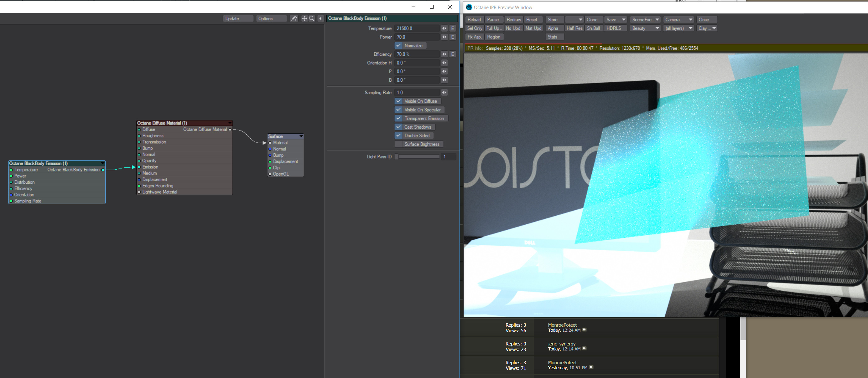This screenshot has height=378, width=868.
Task: Click the Power value arrows stepper
Action: point(444,37)
